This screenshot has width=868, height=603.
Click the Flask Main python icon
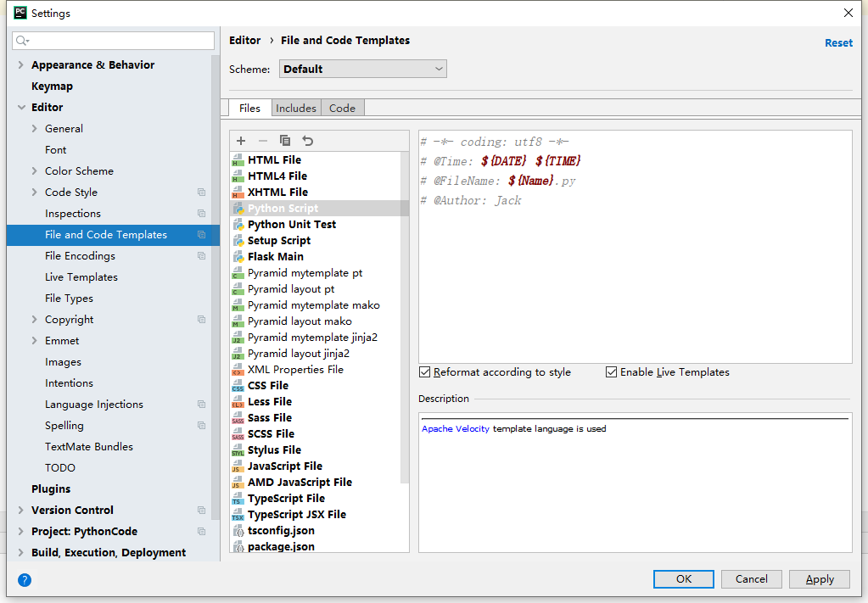[x=238, y=257]
